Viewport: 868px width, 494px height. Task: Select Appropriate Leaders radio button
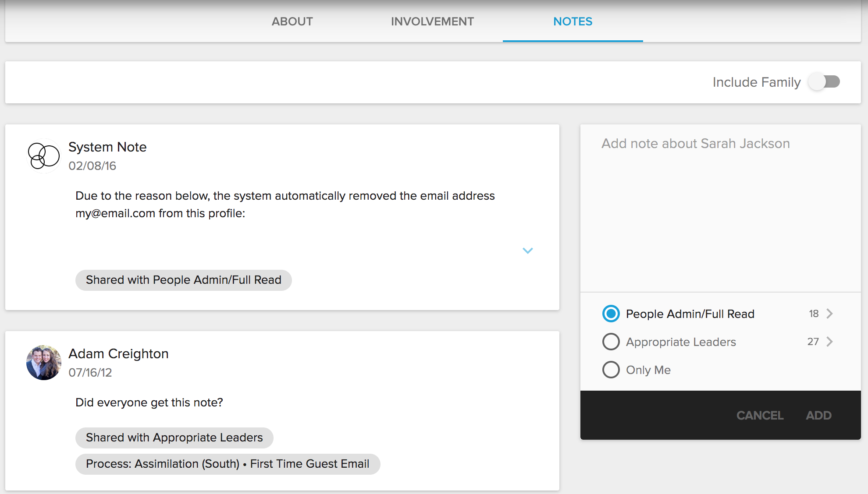click(x=611, y=342)
